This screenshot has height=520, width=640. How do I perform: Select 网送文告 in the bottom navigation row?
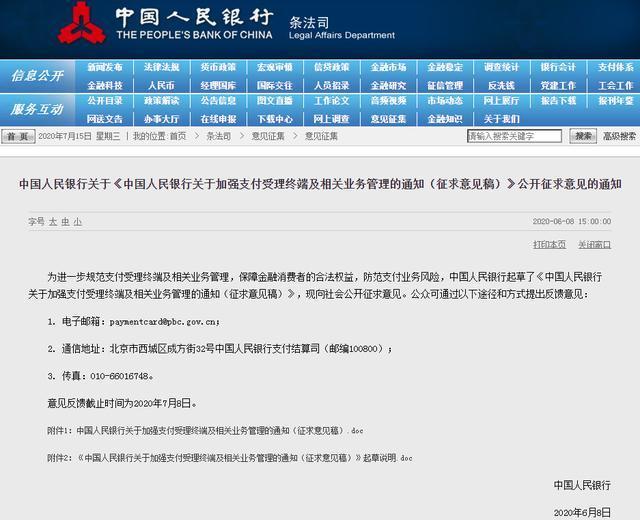(105, 119)
